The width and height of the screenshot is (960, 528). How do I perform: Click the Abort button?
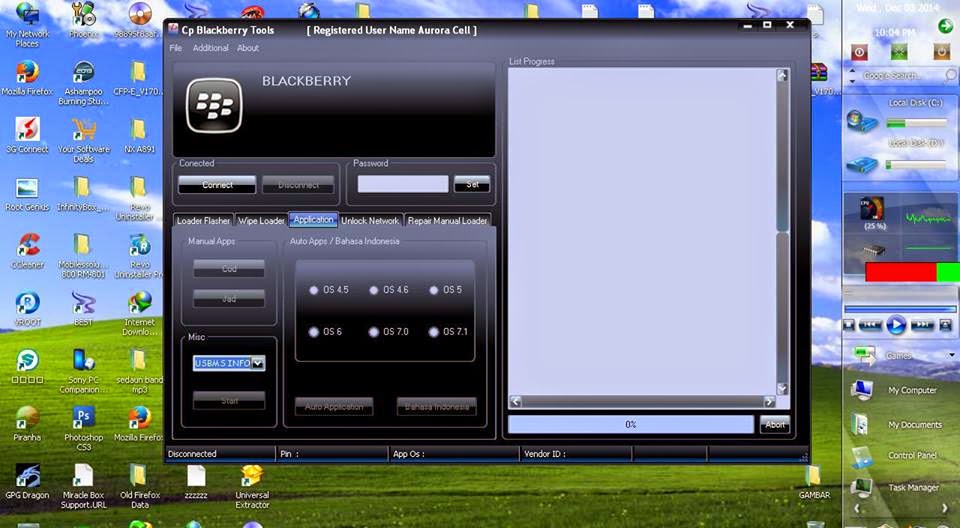tap(775, 424)
